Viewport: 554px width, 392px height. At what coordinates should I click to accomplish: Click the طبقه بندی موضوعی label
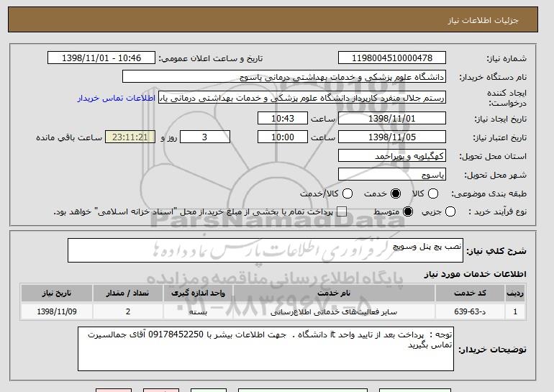489,193
